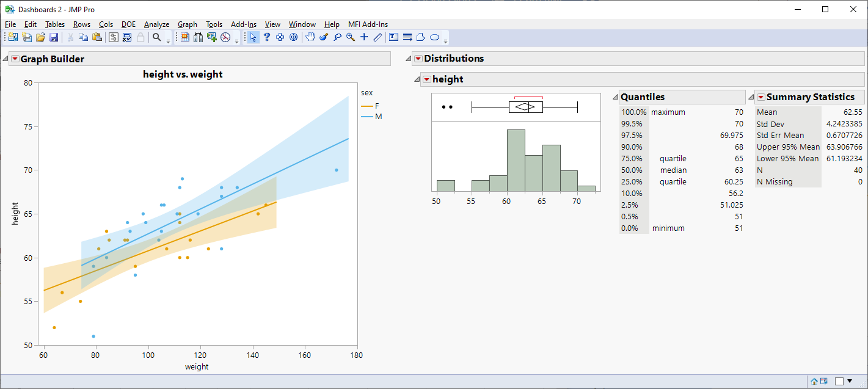Open the Graph menu
868x389 pixels.
187,24
